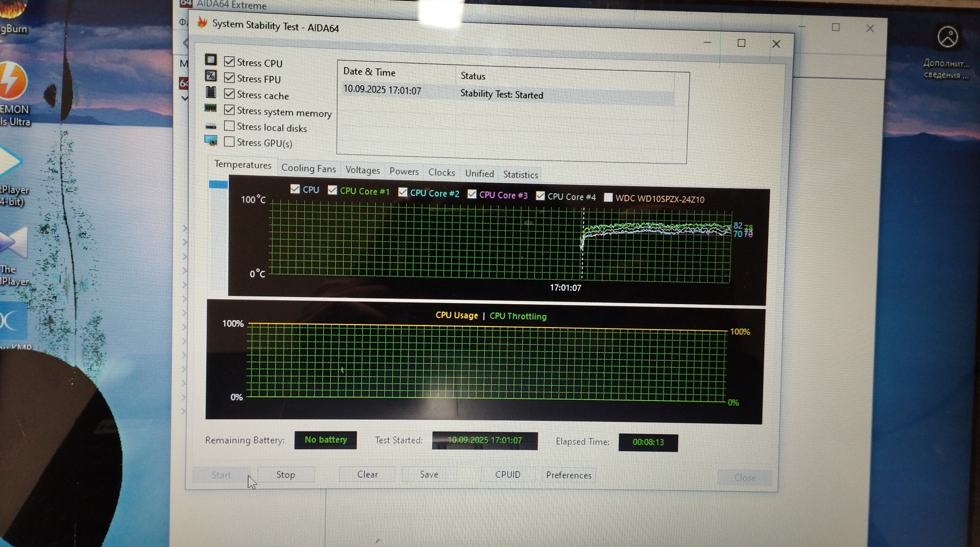The width and height of the screenshot is (980, 547).
Task: Click the GPU monitor icon
Action: click(210, 140)
